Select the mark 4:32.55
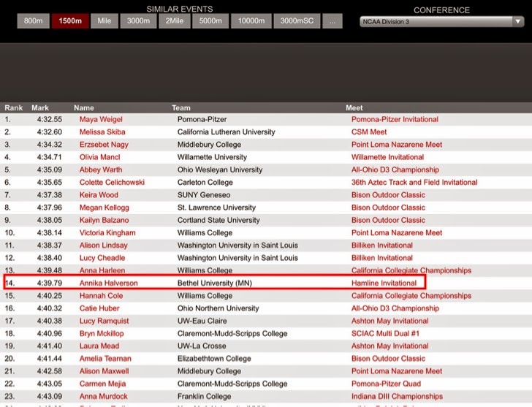 50,119
